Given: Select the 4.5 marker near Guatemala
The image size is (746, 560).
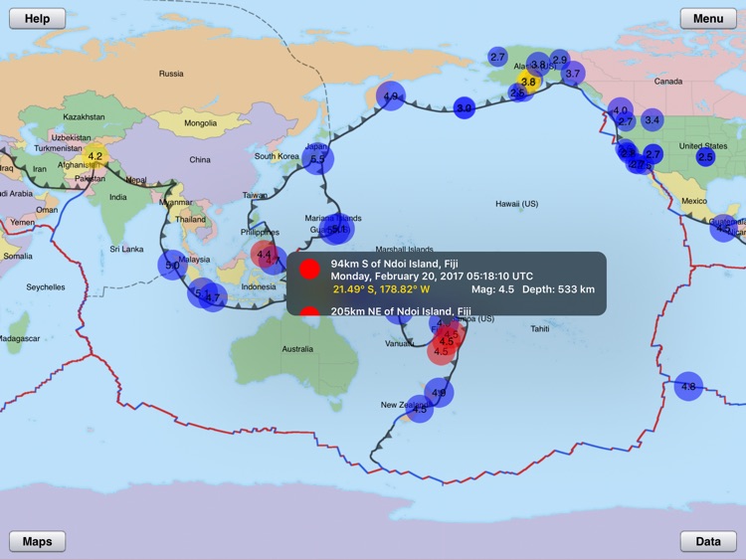Looking at the screenshot, I should point(723,229).
